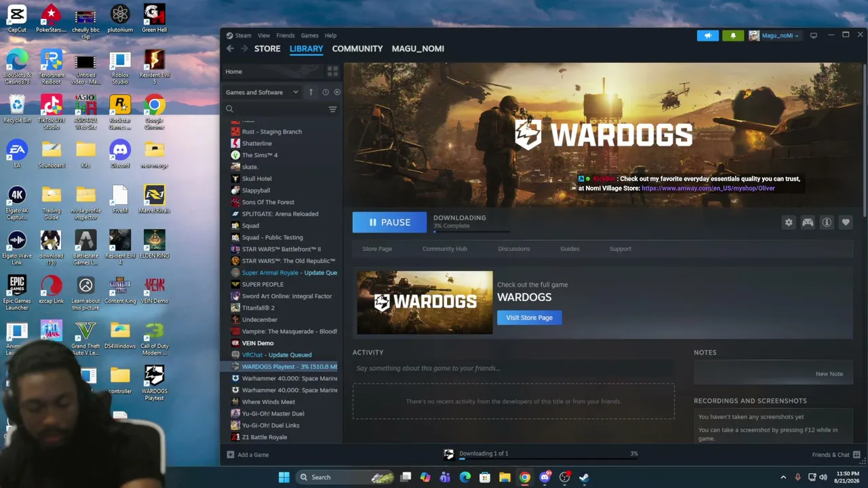868x488 pixels.
Task: Open the Friends menu
Action: pyautogui.click(x=285, y=35)
